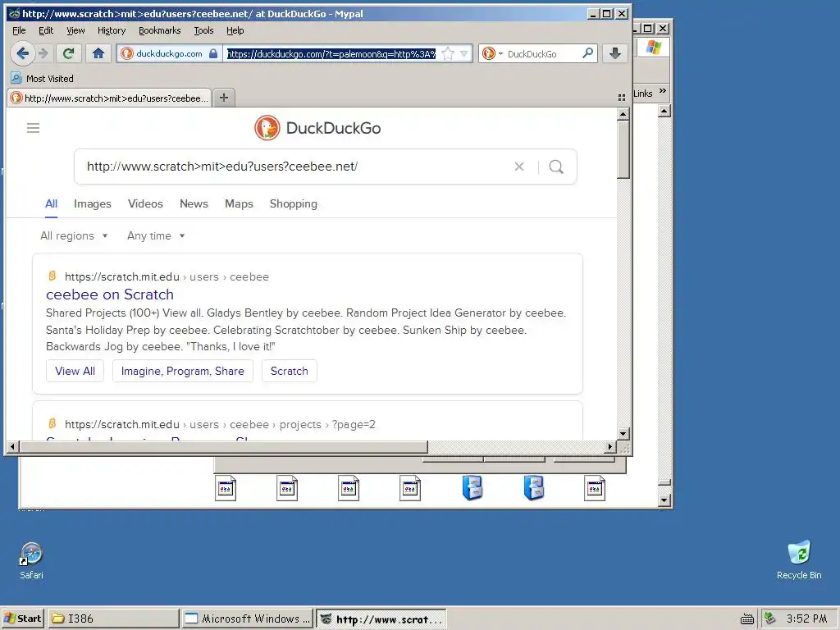This screenshot has width=840, height=630.
Task: Open the Help menu
Action: pyautogui.click(x=235, y=30)
